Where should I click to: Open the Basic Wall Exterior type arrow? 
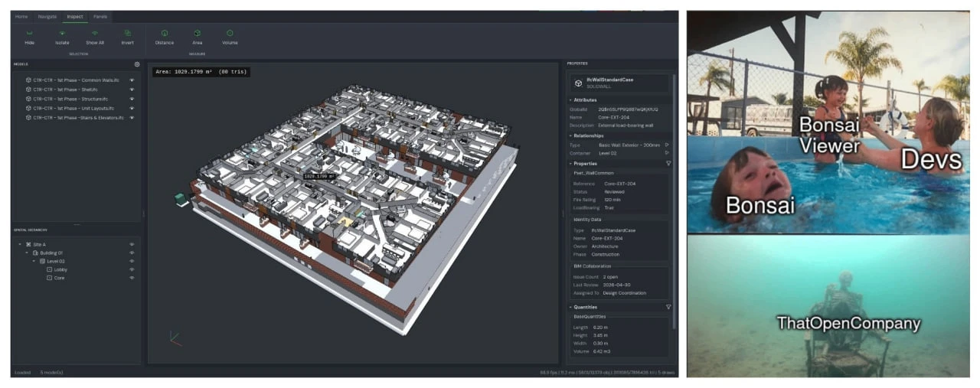[x=667, y=144]
